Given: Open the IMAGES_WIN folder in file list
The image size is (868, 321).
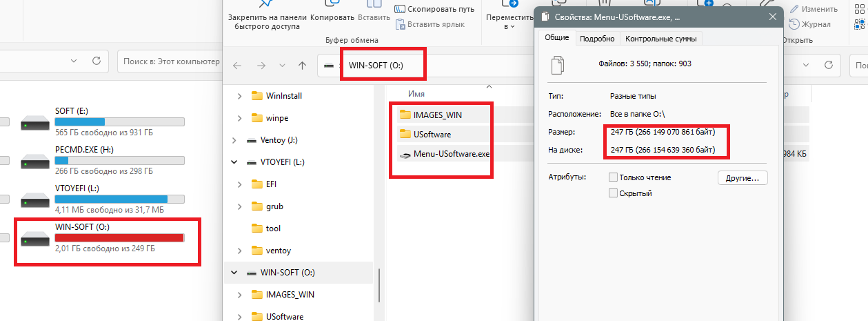Looking at the screenshot, I should 437,115.
